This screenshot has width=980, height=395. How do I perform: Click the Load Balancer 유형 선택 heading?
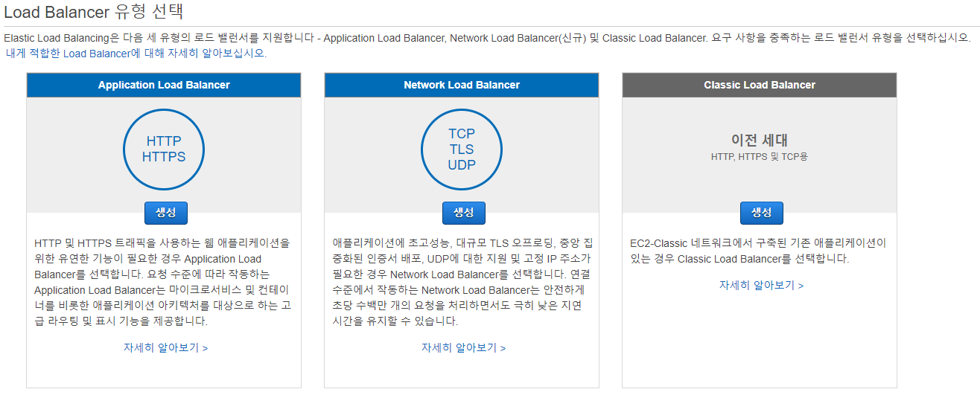(x=94, y=13)
